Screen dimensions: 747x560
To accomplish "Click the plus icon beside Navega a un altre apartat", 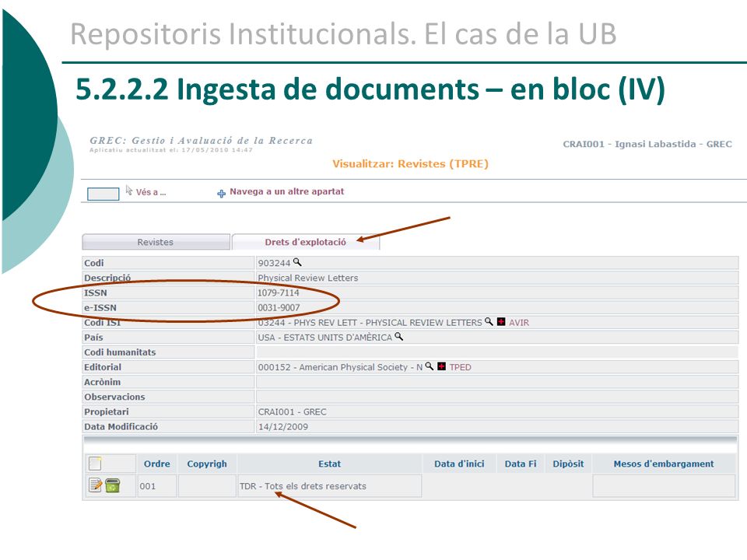I will click(x=222, y=194).
